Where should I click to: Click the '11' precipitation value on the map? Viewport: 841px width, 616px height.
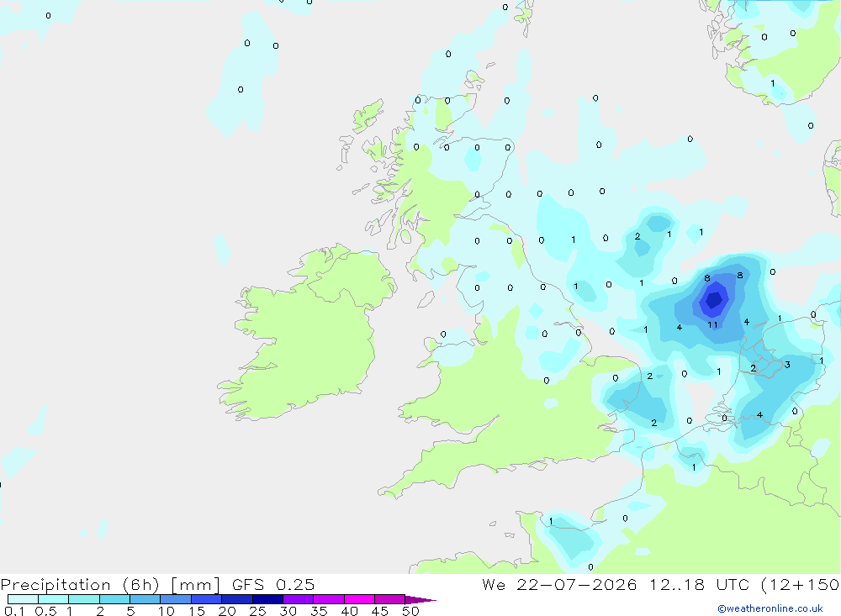click(713, 325)
